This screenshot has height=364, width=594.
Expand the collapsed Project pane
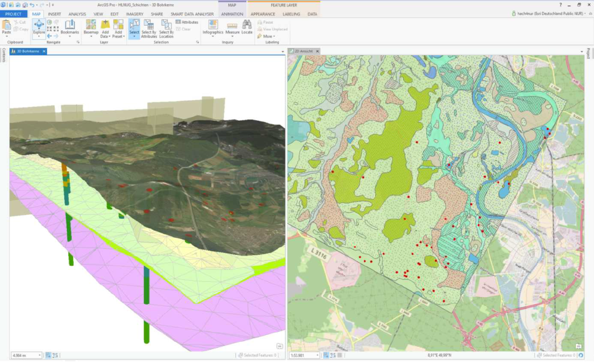pos(588,54)
